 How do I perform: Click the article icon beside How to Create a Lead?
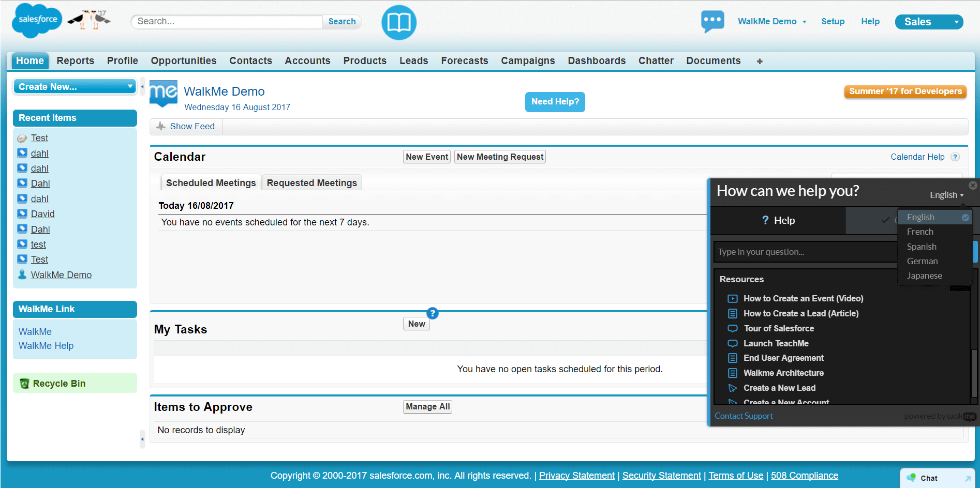732,313
